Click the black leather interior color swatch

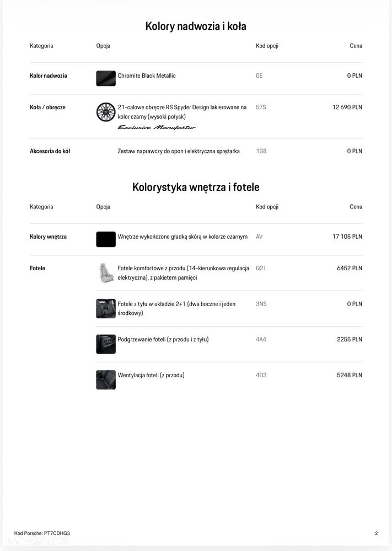click(x=106, y=239)
